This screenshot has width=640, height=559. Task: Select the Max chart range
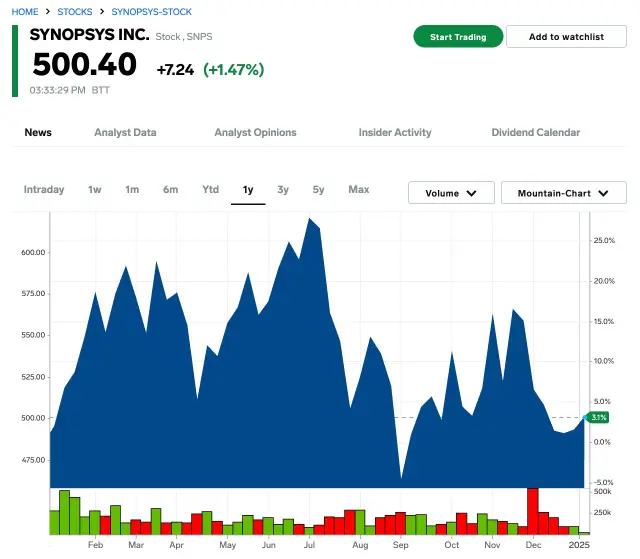pyautogui.click(x=359, y=190)
